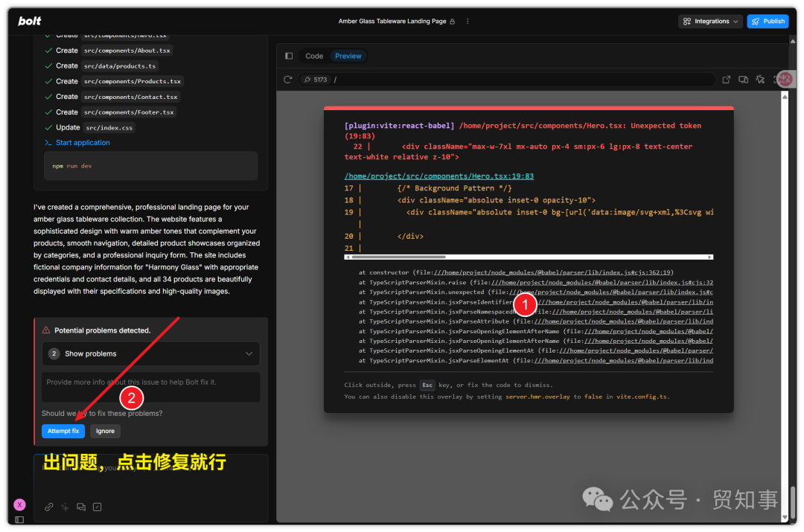Open first babel parser index.js stack link
This screenshot has width=804, height=532.
pyautogui.click(x=552, y=272)
